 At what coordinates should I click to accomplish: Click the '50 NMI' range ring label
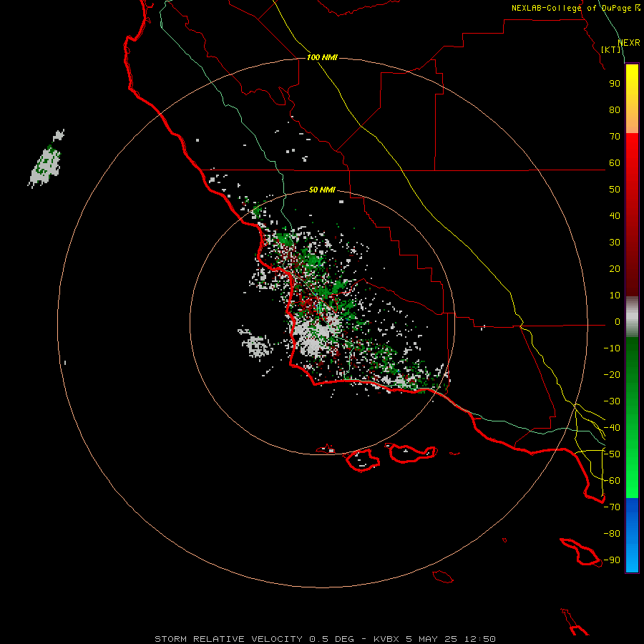[322, 190]
